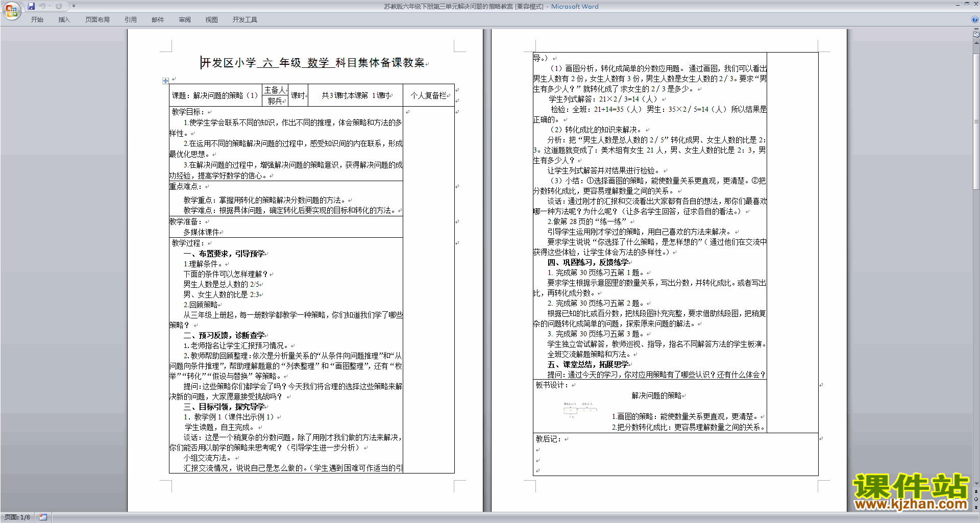Click the 郭兵 name cell
This screenshot has width=980, height=523.
point(276,101)
